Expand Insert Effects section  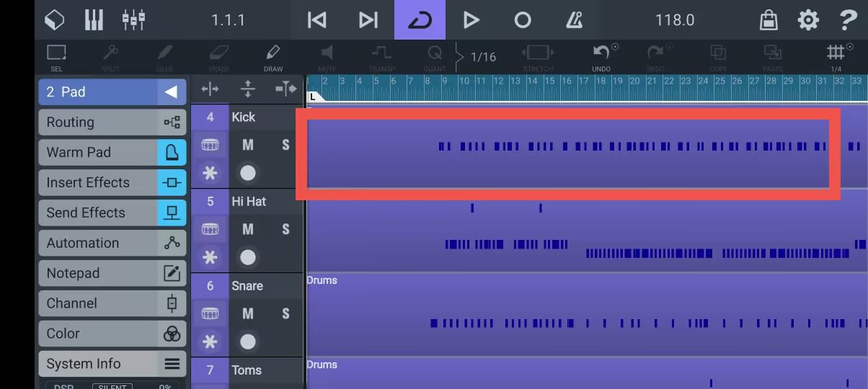coord(112,183)
